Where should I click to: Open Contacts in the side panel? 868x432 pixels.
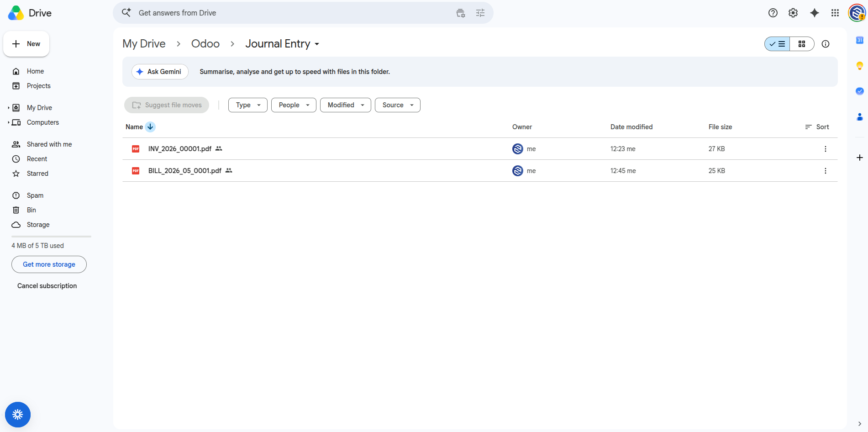coord(860,117)
